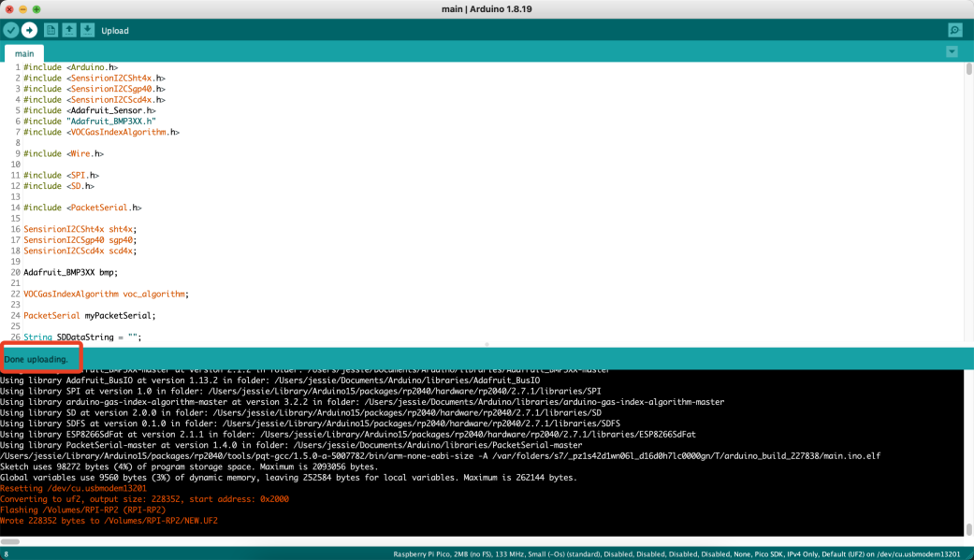Click the editor-console divider handle
974x560 pixels.
point(487,345)
